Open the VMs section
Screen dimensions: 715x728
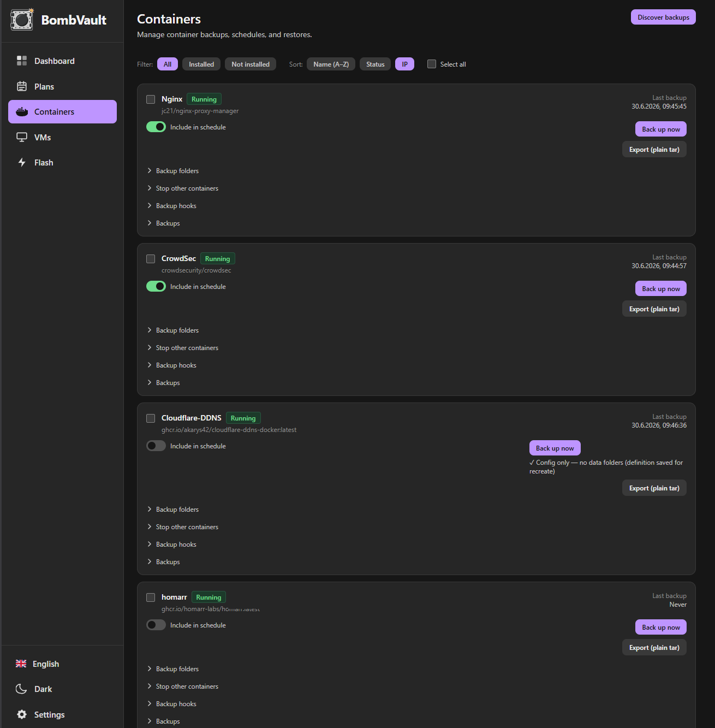(62, 137)
